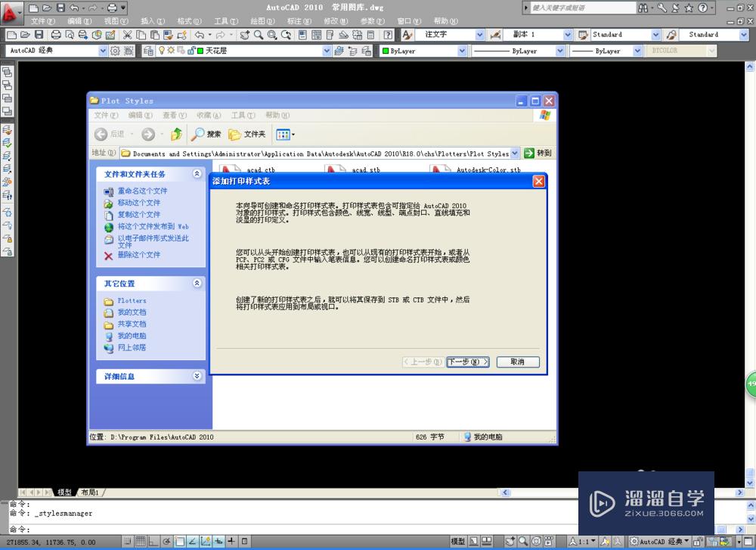Image resolution: width=756 pixels, height=550 pixels.
Task: Toggle Dynamic UCS in status bar
Action: [206, 542]
